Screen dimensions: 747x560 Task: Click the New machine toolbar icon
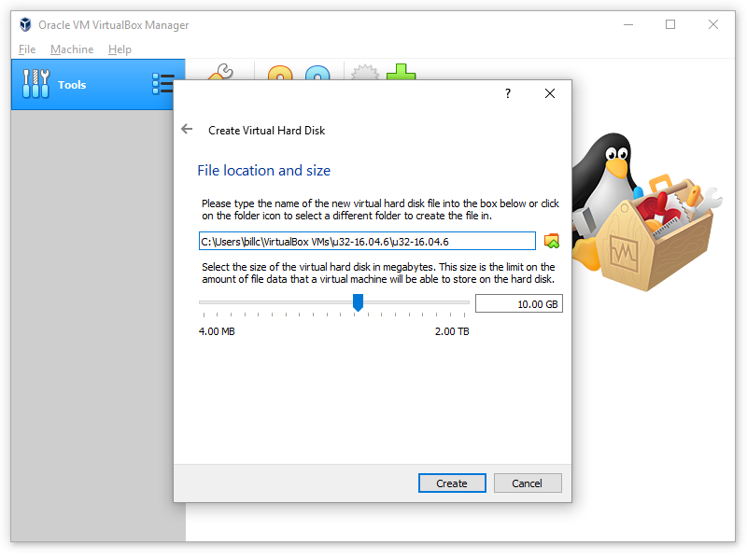click(x=362, y=74)
